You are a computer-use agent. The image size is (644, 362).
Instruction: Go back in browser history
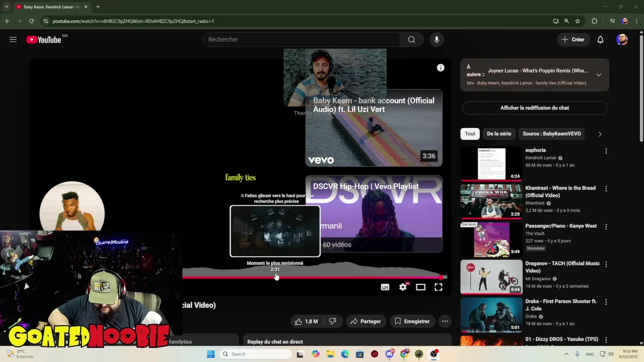pyautogui.click(x=7, y=21)
